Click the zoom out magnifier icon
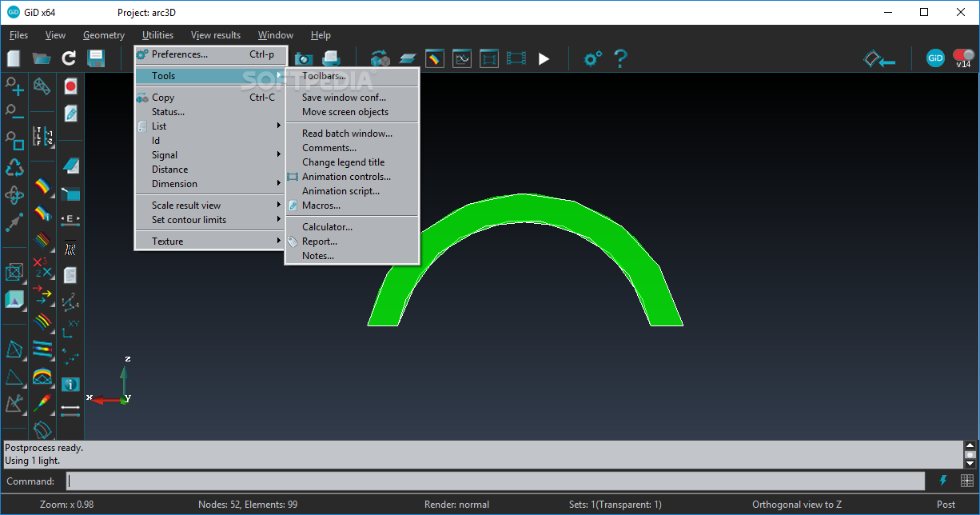The image size is (980, 515). coord(14,113)
